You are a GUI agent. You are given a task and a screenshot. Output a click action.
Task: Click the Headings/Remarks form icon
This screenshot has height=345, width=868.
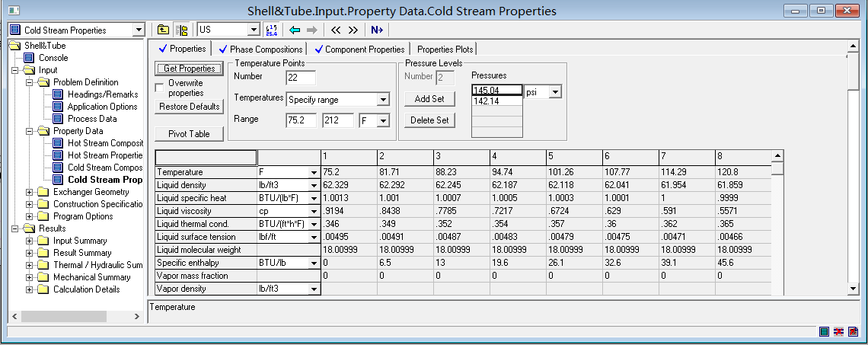[x=58, y=94]
